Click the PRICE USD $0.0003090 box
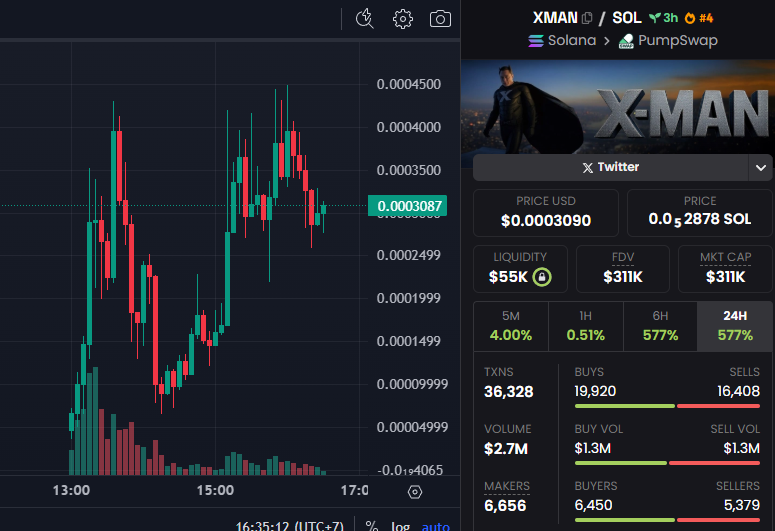This screenshot has width=775, height=531. 546,213
